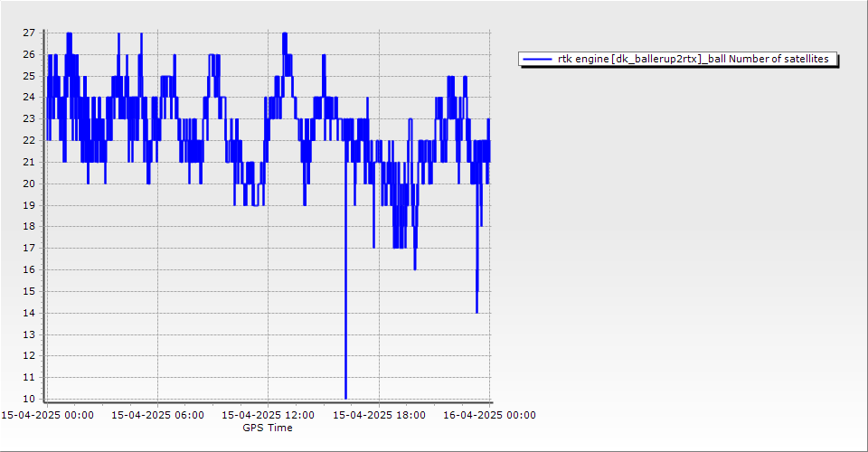Click the legend entry for rtk engine satellites

click(x=677, y=59)
